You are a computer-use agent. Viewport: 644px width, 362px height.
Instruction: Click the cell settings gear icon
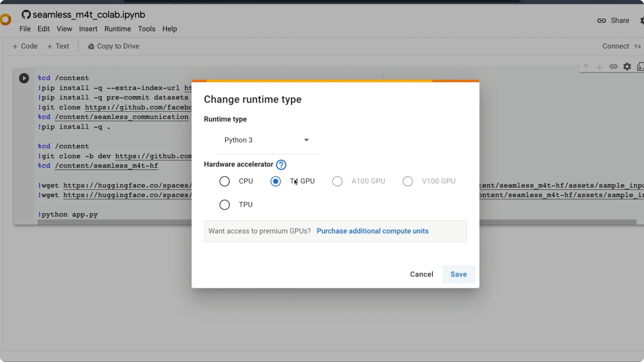[x=627, y=66]
